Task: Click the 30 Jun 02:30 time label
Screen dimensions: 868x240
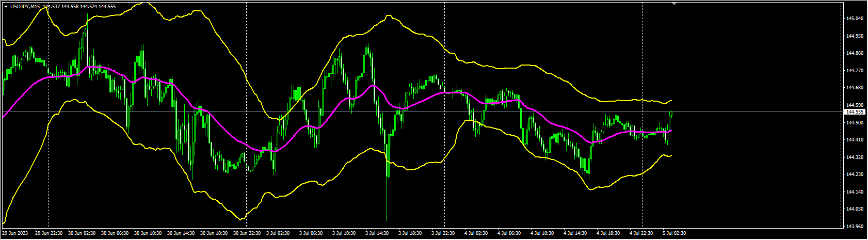Action: tap(83, 233)
